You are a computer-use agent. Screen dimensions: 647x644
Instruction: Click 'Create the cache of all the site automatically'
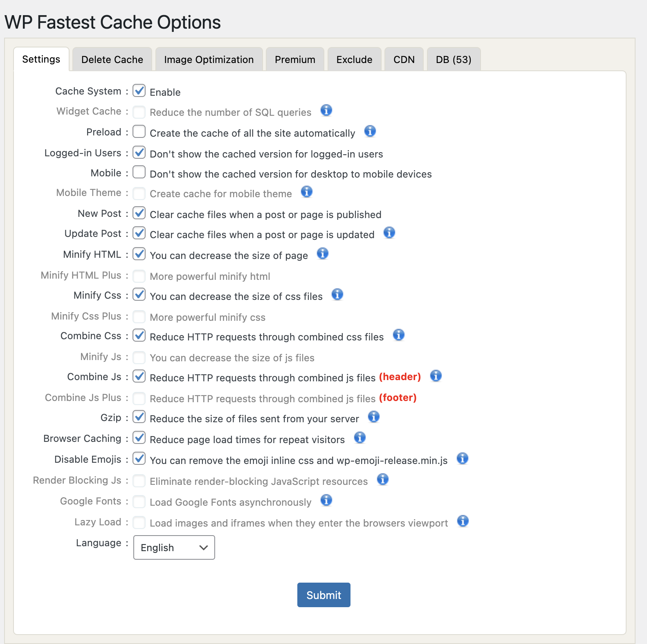pyautogui.click(x=253, y=133)
